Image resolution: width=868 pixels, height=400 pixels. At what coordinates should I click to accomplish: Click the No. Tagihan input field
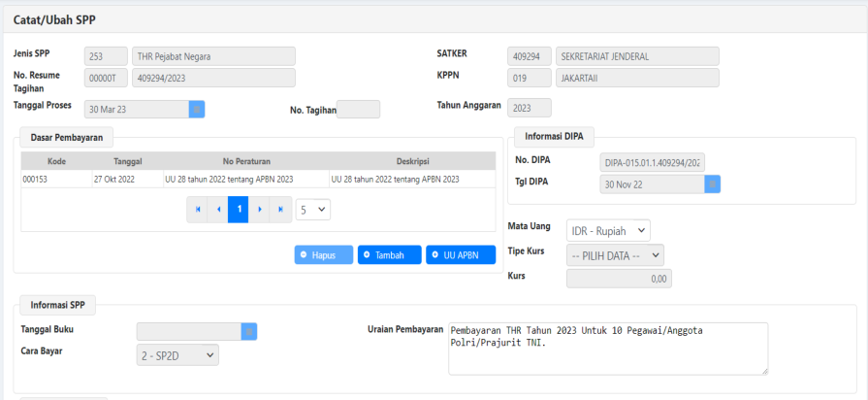click(x=358, y=110)
